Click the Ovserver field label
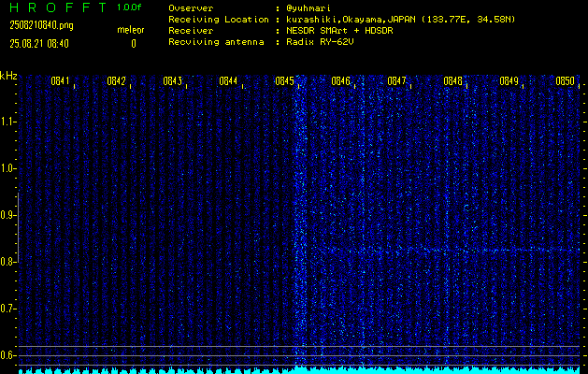The width and height of the screenshot is (588, 374). pyautogui.click(x=191, y=8)
